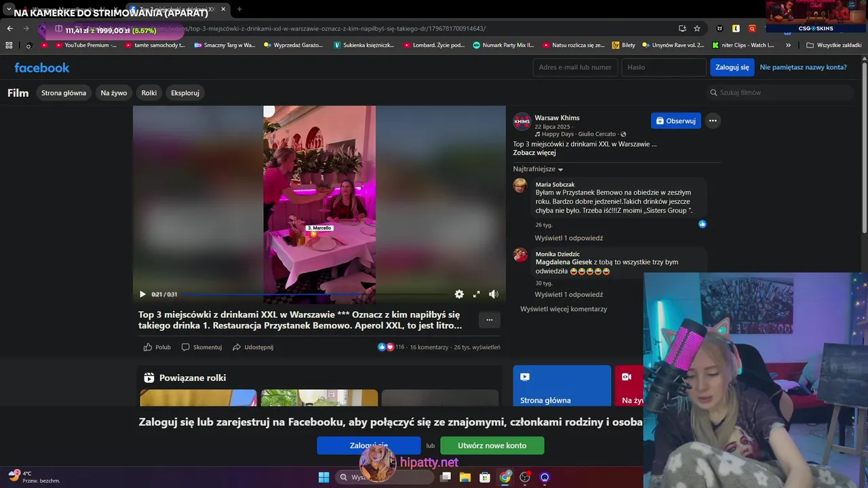Open Monika Dziedzic's profile
Viewport: 868px width, 488px height.
[557, 254]
